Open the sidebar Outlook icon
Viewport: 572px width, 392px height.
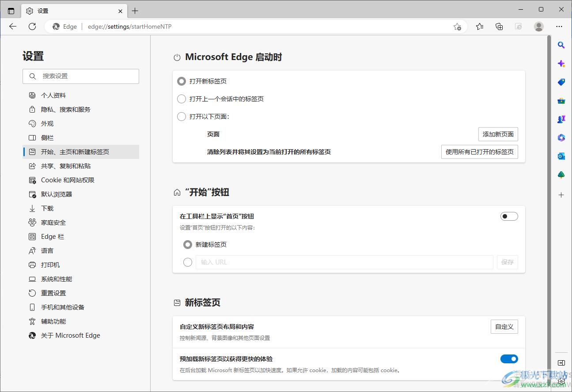point(561,156)
